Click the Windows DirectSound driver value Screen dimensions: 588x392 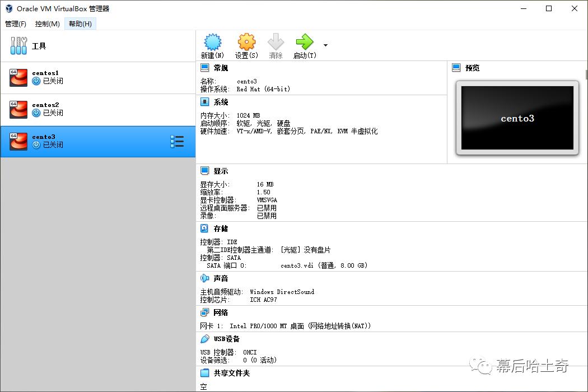[x=282, y=292]
